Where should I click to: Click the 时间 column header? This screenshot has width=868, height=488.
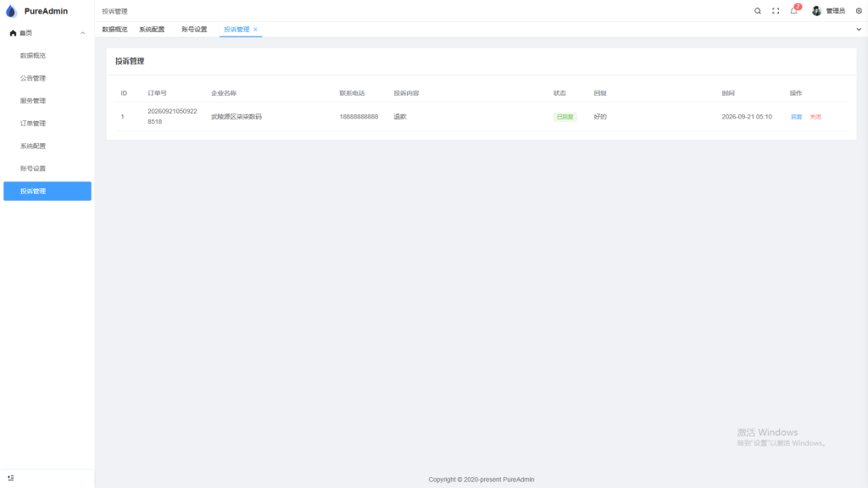[x=728, y=93]
